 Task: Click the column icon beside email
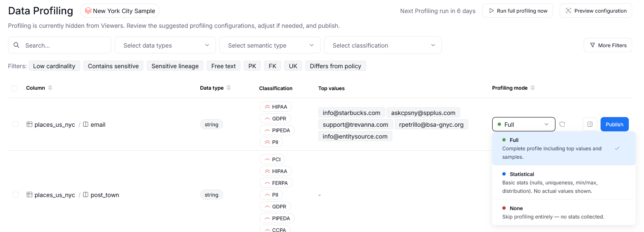tap(86, 125)
